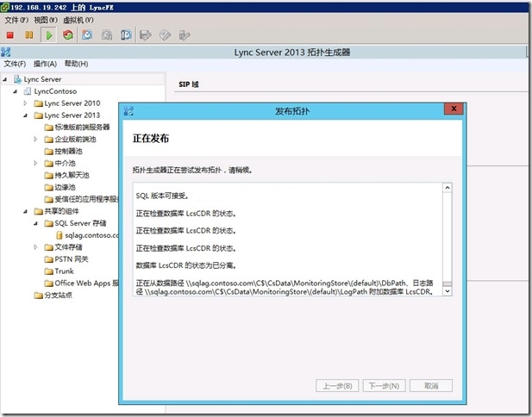Collapse the Lync Server root node

click(x=5, y=79)
